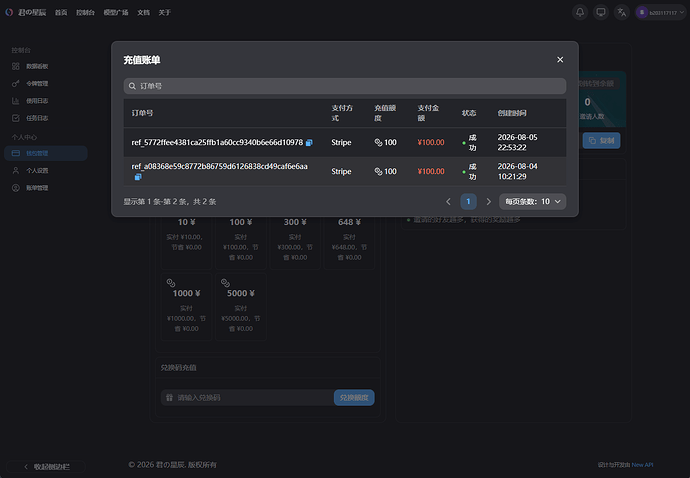Select the 5000 ¥ recharge amount card
The width and height of the screenshot is (690, 478).
pos(241,307)
